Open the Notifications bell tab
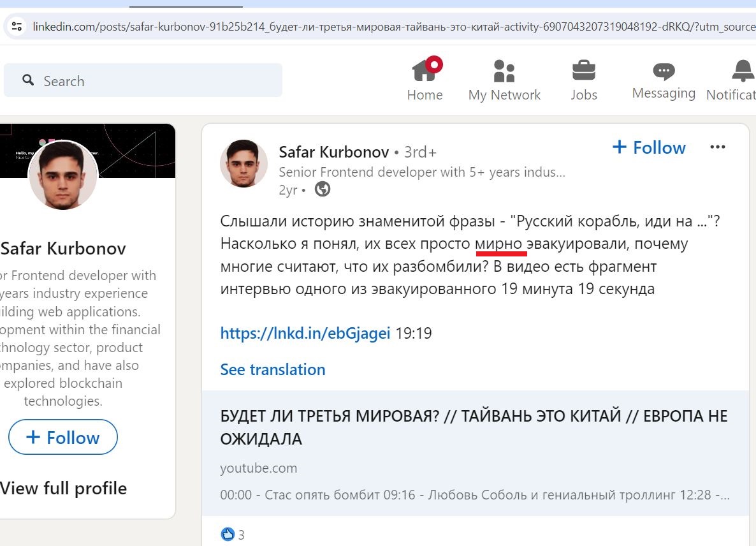 [732, 80]
